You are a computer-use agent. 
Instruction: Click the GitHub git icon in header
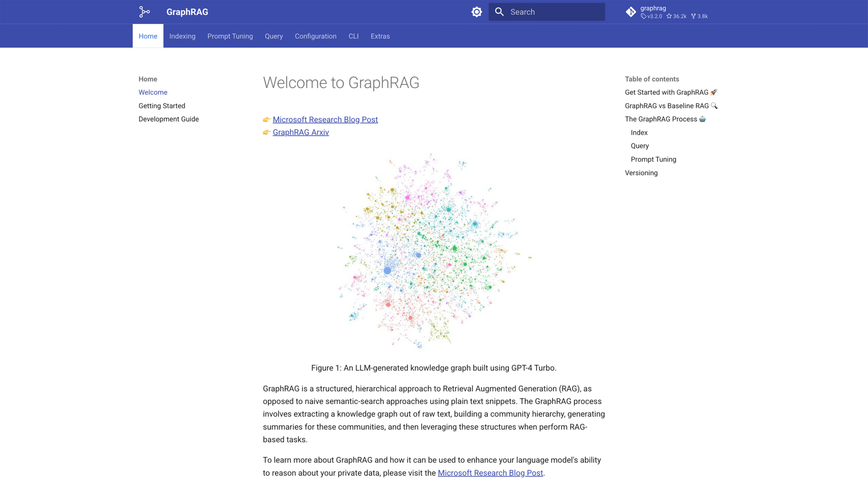click(x=631, y=12)
